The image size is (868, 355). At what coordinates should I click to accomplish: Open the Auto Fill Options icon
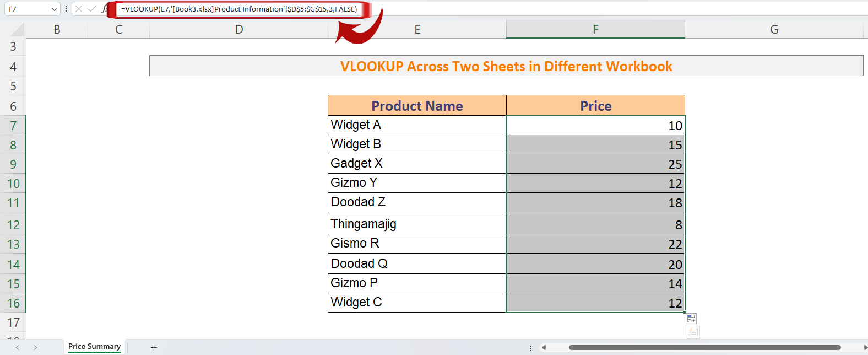691,319
